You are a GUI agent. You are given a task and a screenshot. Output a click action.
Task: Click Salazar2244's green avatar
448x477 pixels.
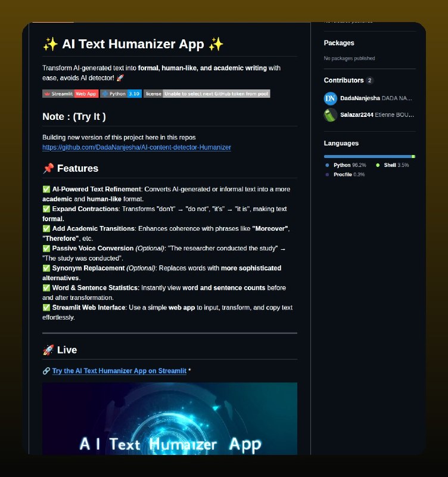pyautogui.click(x=331, y=115)
